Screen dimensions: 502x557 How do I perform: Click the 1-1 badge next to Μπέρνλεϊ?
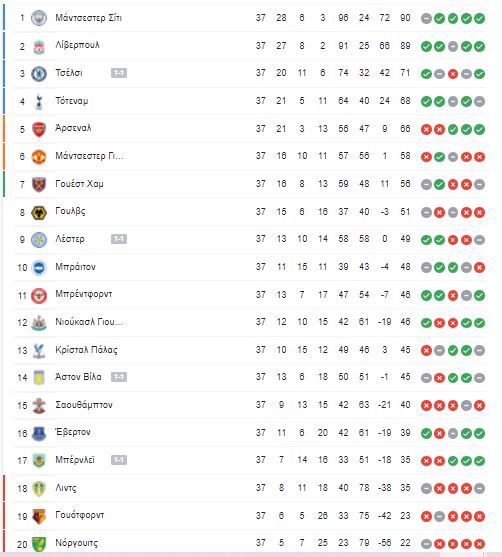[x=119, y=460]
